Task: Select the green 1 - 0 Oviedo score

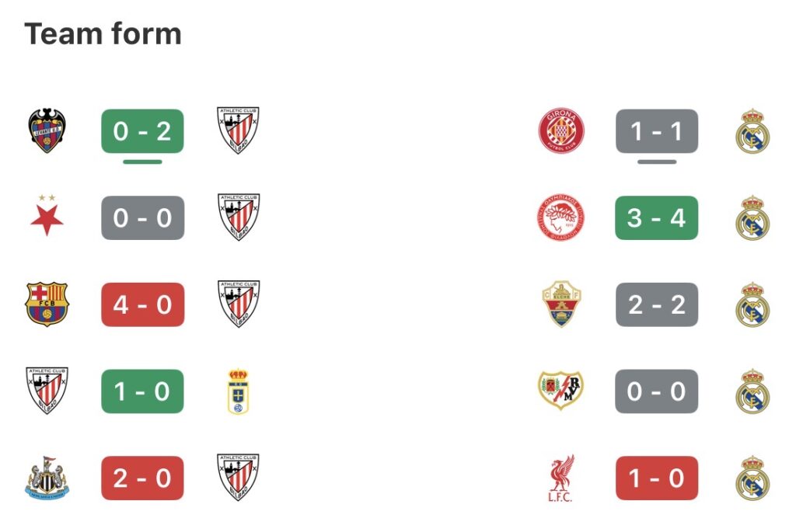Action: click(x=142, y=391)
